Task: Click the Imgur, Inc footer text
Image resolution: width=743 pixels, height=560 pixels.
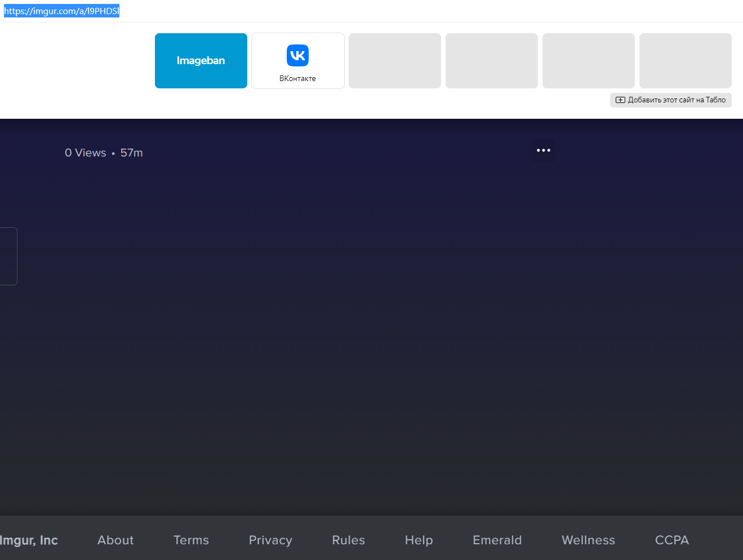Action: pyautogui.click(x=29, y=540)
